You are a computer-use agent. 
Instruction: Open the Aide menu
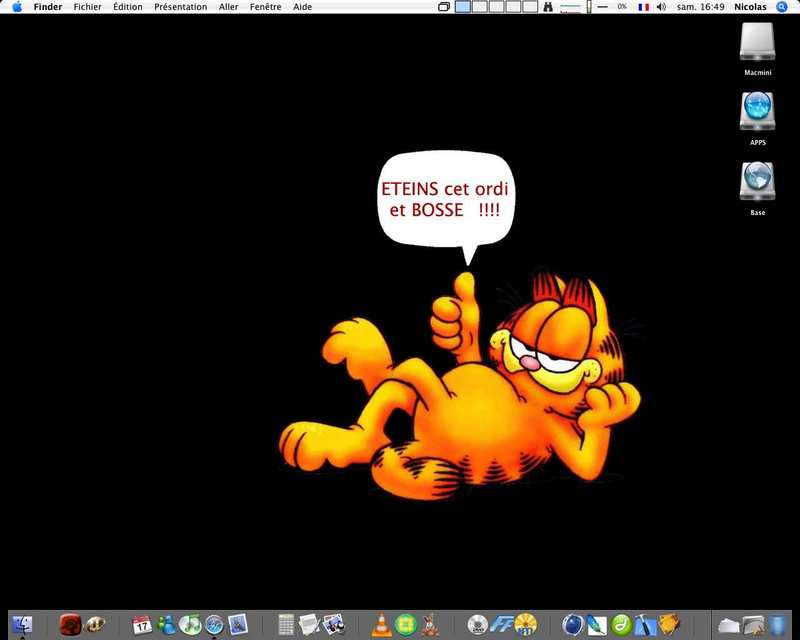(303, 7)
